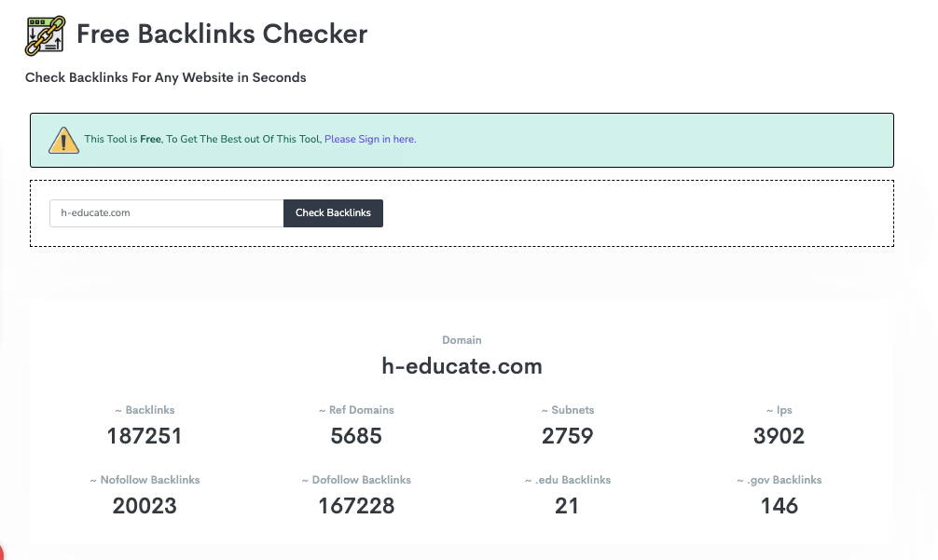The width and height of the screenshot is (938, 560).
Task: Click the "Check Backlinks For Any Website" subtitle
Action: click(166, 77)
